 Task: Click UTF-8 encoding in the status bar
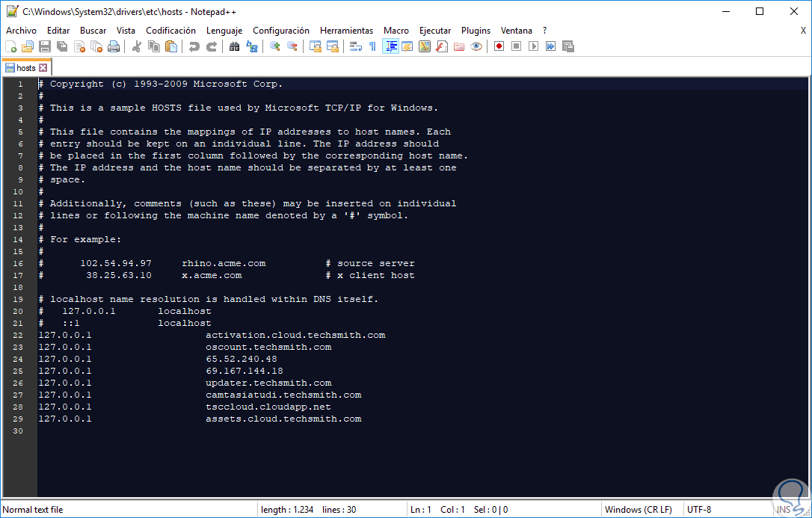(699, 510)
